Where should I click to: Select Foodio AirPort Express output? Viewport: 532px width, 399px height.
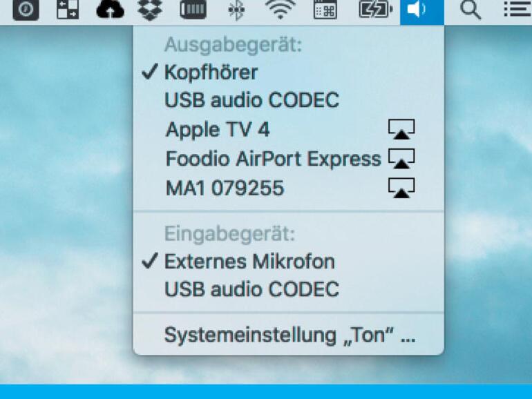point(288,159)
